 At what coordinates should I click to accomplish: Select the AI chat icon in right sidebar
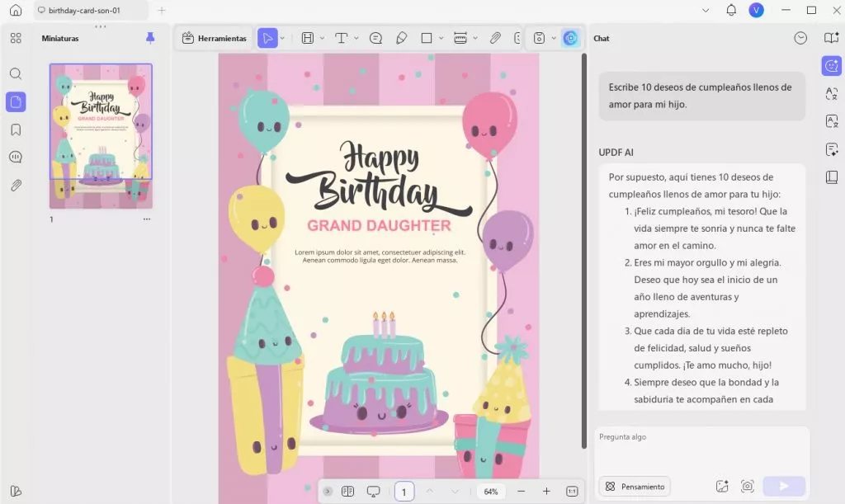pyautogui.click(x=832, y=66)
